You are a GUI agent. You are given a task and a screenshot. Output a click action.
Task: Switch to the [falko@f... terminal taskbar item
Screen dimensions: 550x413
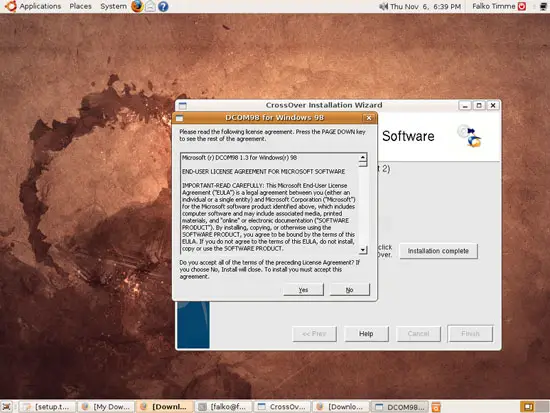223,407
